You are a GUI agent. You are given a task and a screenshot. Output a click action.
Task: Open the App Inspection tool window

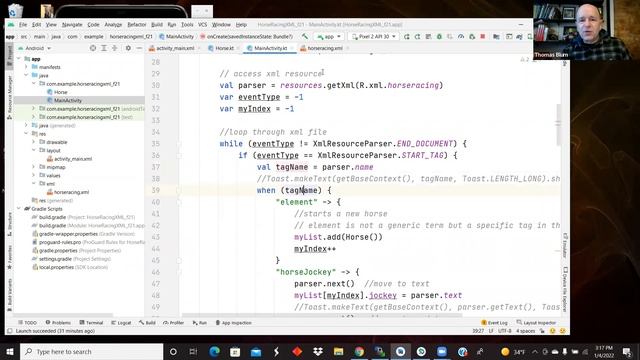pos(233,323)
